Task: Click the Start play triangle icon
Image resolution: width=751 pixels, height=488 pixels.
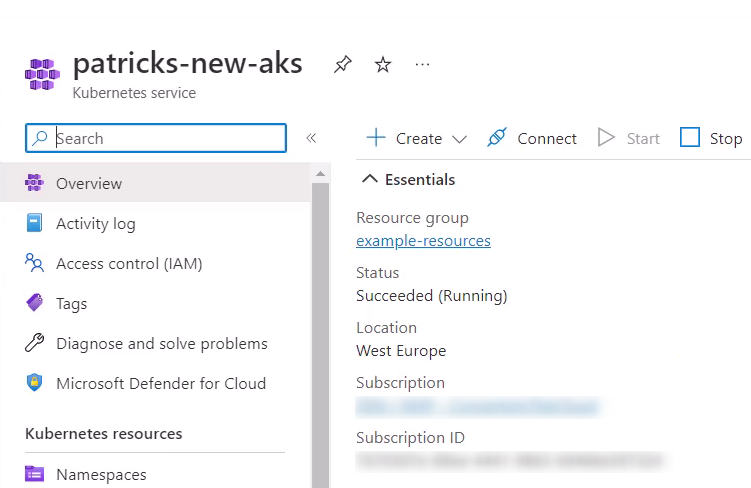Action: tap(606, 137)
